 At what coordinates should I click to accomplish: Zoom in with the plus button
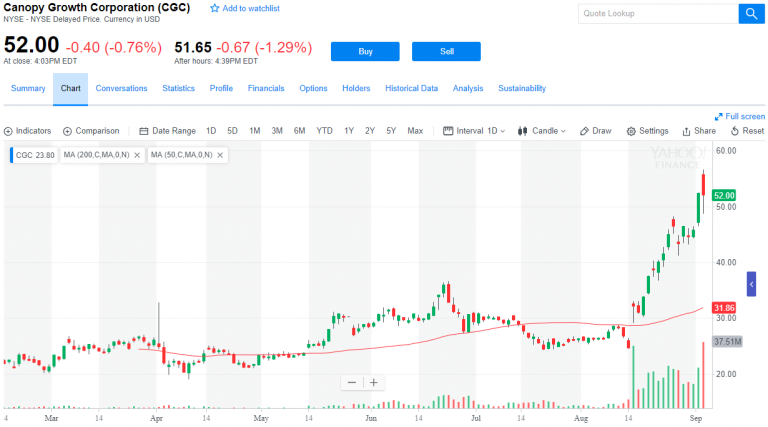(x=374, y=382)
